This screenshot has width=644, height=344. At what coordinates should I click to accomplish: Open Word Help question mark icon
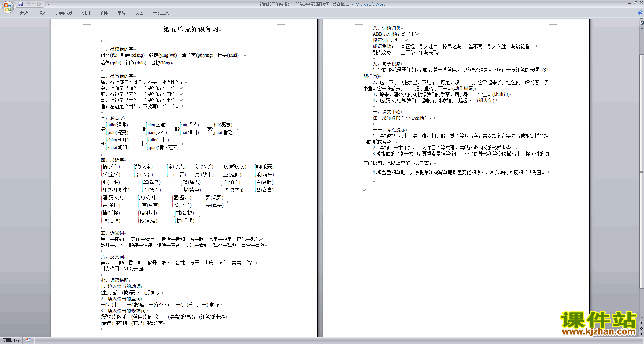[641, 13]
